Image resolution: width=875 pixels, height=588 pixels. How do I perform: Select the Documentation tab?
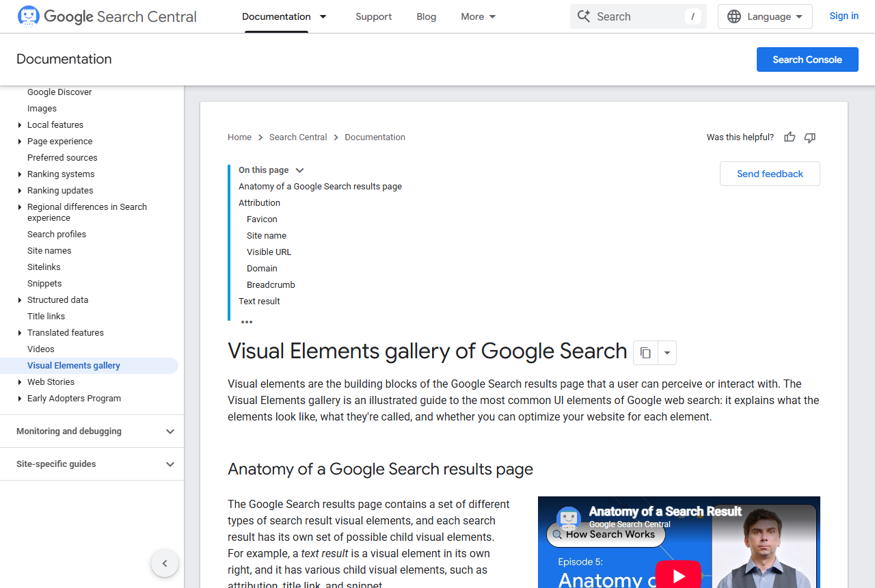276,16
